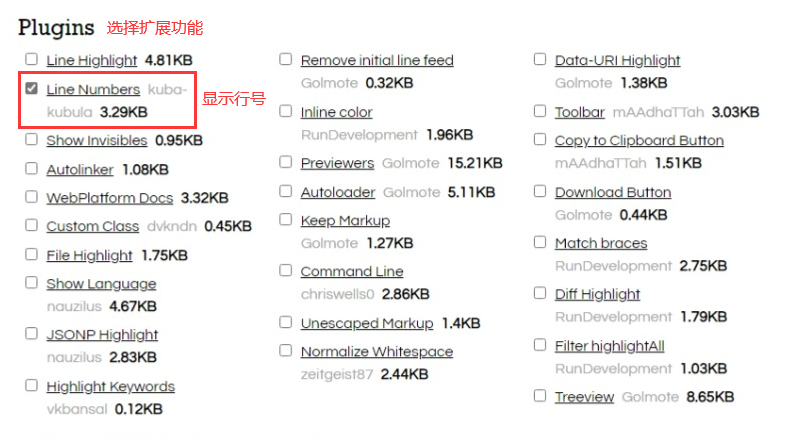Enable the Line Highlight plugin checkbox
The image size is (797, 440).
pos(32,59)
